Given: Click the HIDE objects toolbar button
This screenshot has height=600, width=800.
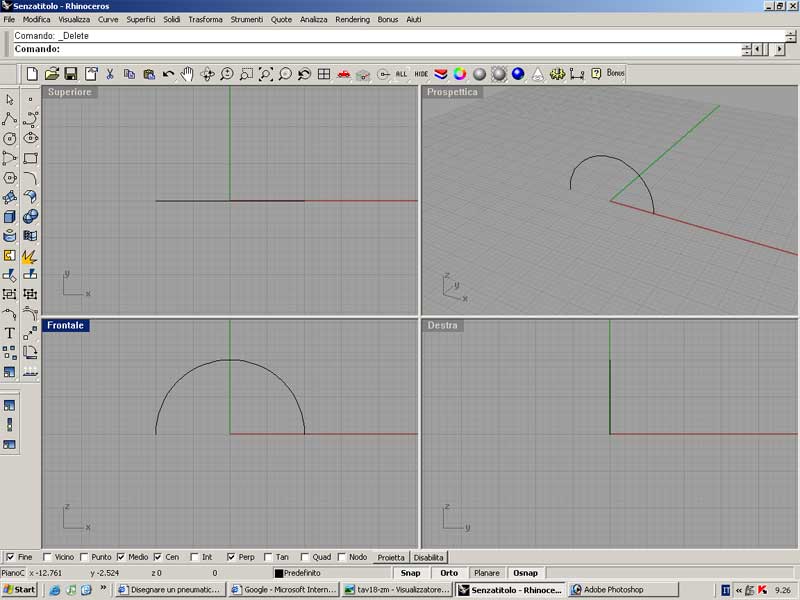Looking at the screenshot, I should coord(421,74).
